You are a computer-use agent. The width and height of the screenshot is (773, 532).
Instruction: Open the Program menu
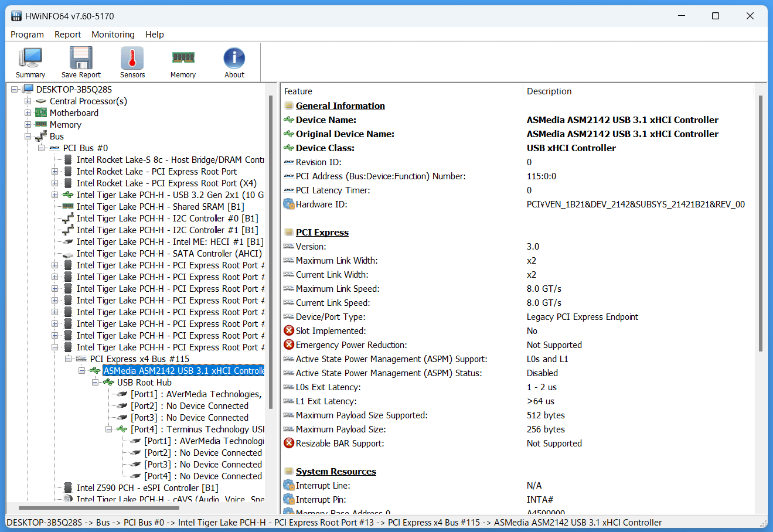[27, 35]
